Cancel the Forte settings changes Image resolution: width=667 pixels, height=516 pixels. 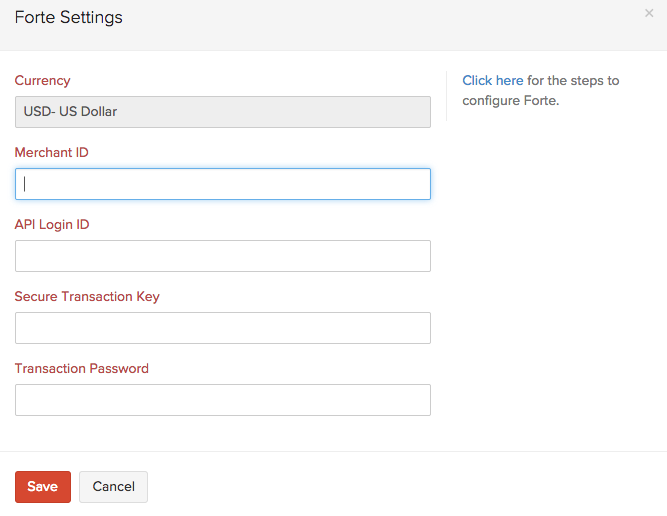113,486
